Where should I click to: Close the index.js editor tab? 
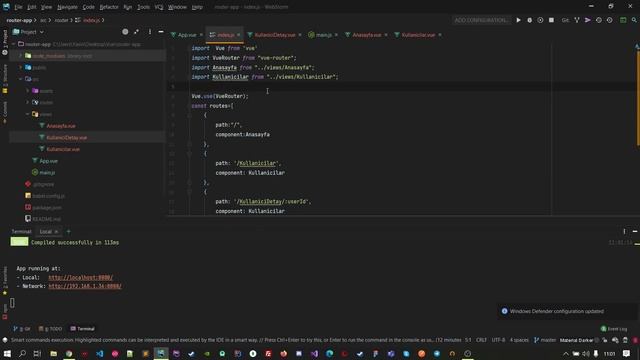point(239,35)
